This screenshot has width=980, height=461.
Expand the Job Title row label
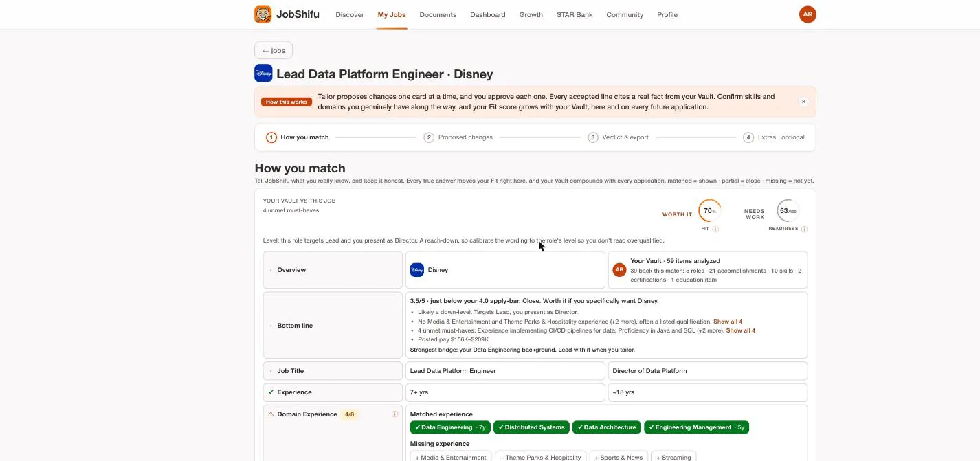[333, 371]
